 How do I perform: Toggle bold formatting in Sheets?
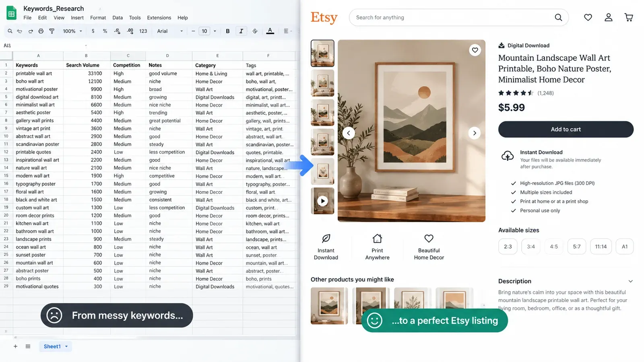tap(228, 31)
